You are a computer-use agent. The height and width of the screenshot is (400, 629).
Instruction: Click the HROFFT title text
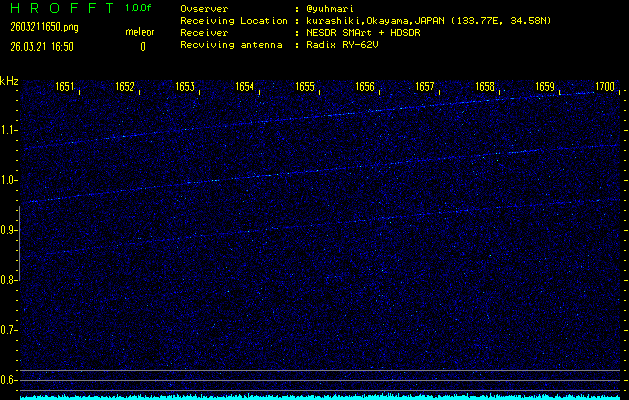point(58,8)
